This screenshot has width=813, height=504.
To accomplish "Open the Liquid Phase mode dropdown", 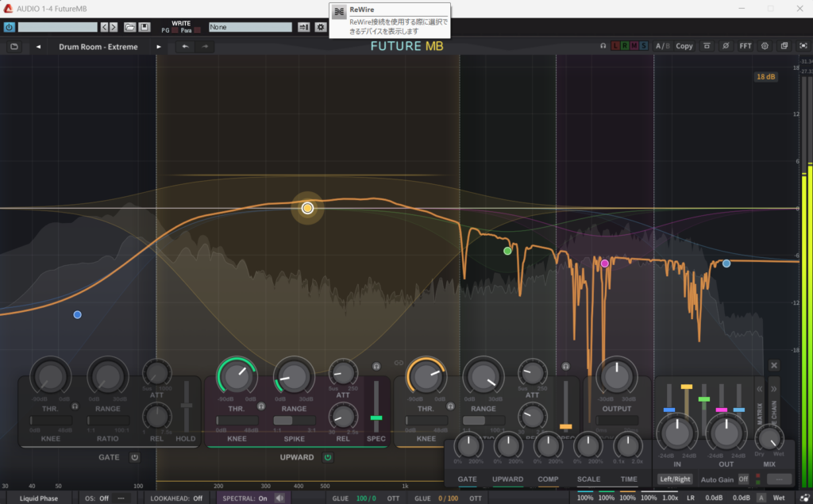I will (38, 498).
